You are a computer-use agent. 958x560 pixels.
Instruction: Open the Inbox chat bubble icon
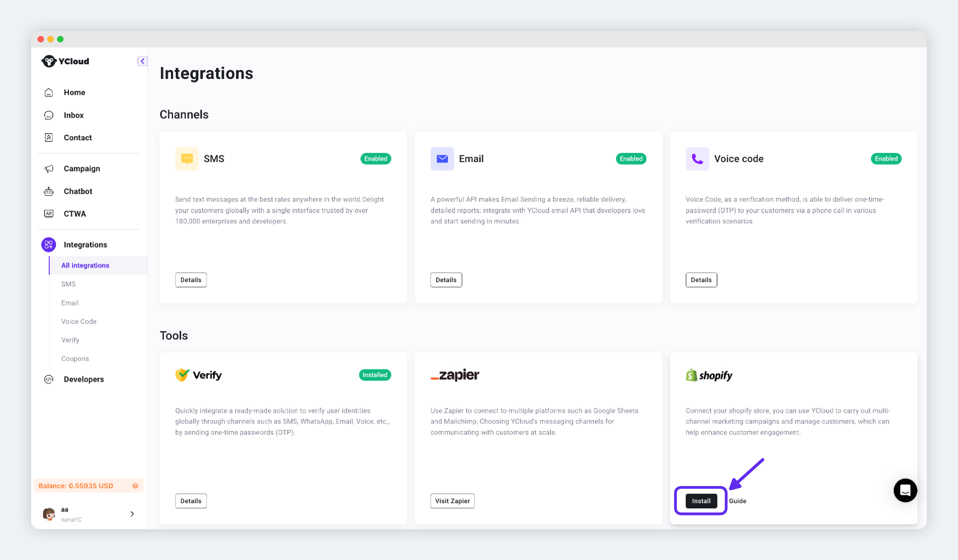[49, 115]
